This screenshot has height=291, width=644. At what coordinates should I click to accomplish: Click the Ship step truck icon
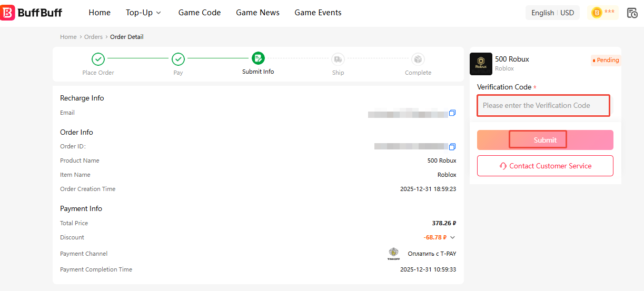(x=338, y=59)
